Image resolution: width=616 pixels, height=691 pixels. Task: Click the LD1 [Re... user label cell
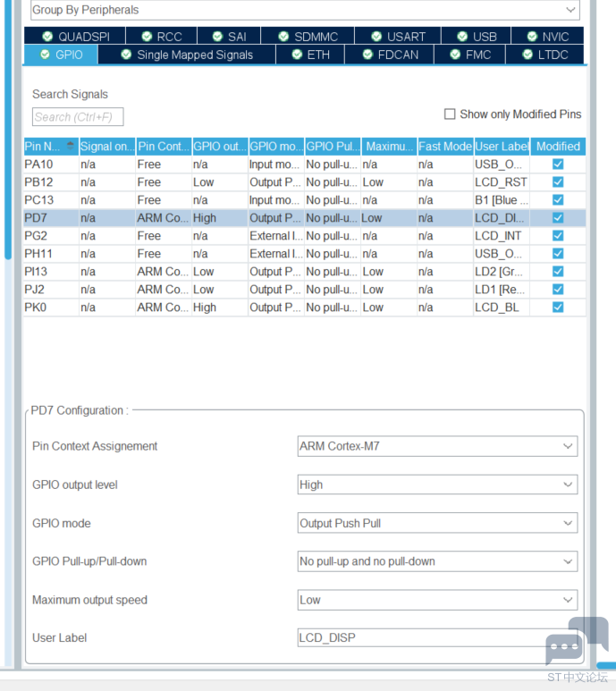(x=502, y=289)
